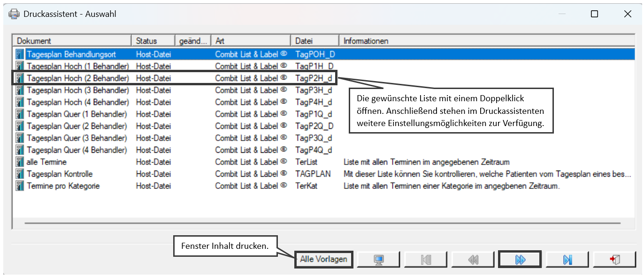Viewport: 644px width, 276px height.
Task: Select Tagesplan Quer (3 Behandler) row
Action: coord(324,138)
